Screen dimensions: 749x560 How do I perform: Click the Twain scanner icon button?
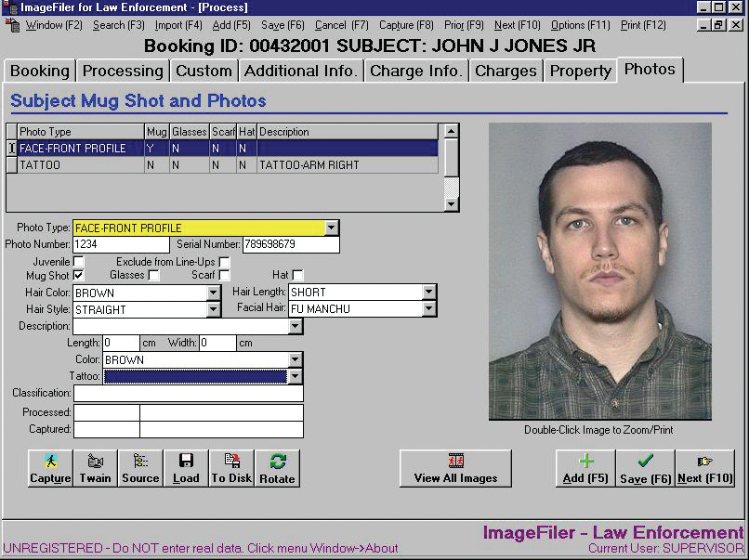[95, 468]
